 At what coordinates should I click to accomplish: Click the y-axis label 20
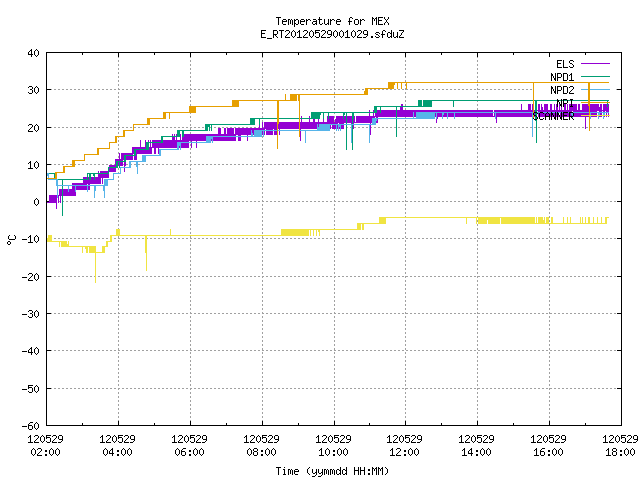(33, 128)
